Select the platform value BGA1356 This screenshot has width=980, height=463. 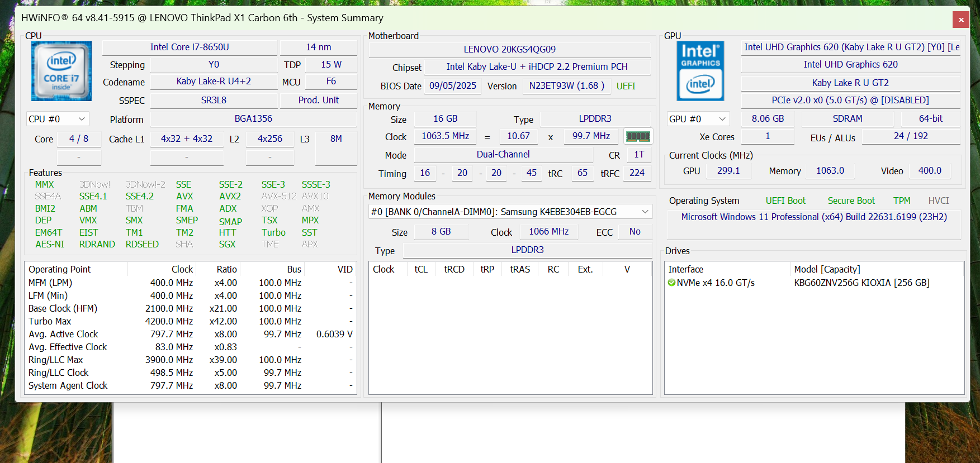pyautogui.click(x=253, y=119)
